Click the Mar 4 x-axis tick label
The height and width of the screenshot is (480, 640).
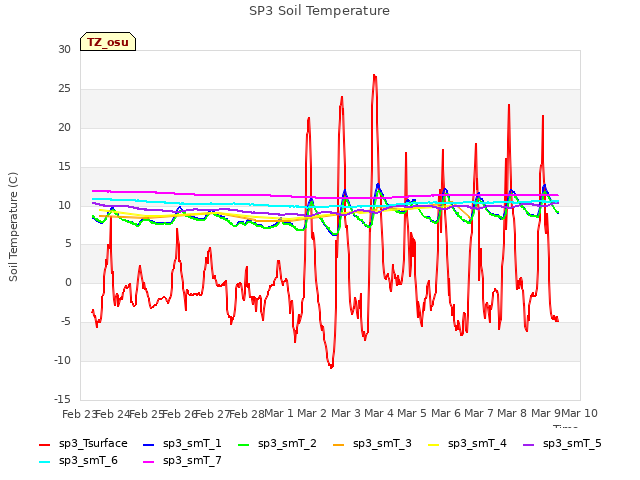pos(379,413)
